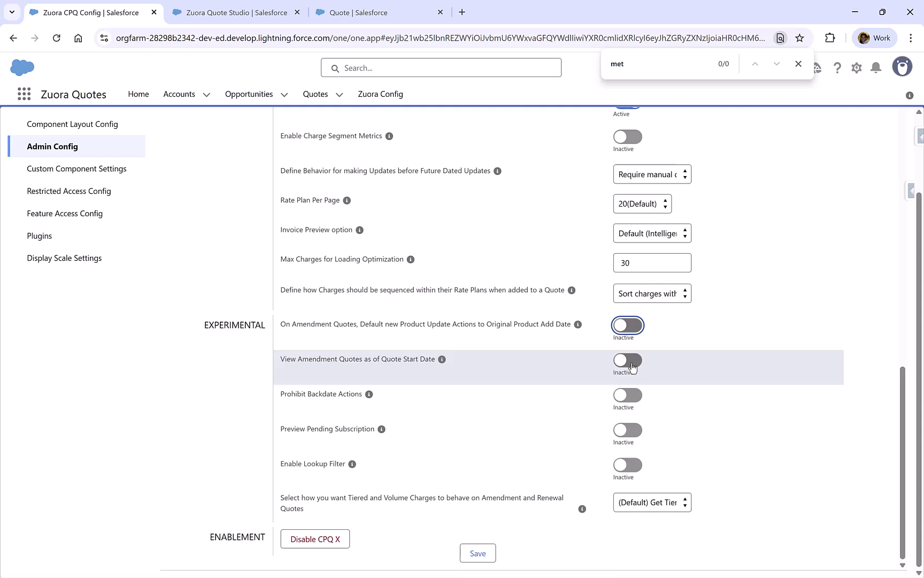The width and height of the screenshot is (924, 578).
Task: Open the Invoice Preview option dropdown
Action: coord(652,233)
